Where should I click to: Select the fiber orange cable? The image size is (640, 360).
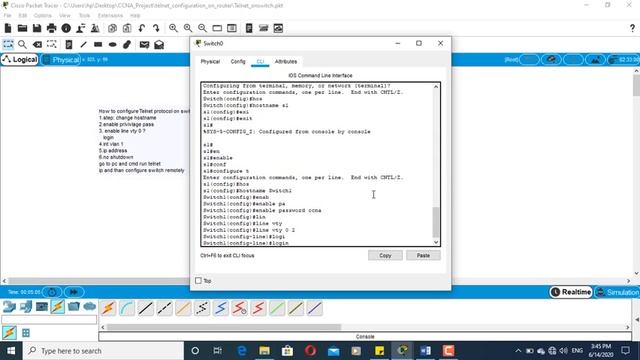point(183,308)
